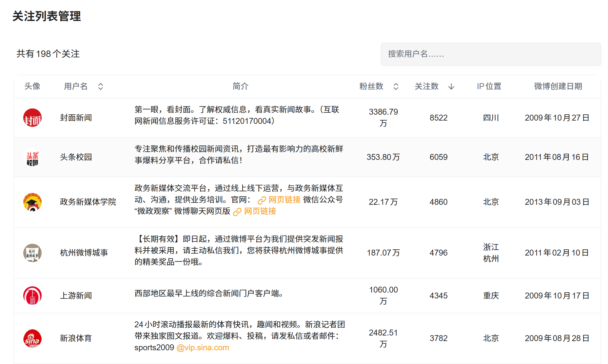This screenshot has width=608, height=364.
Task: Click IP location 四川
Action: click(x=491, y=118)
